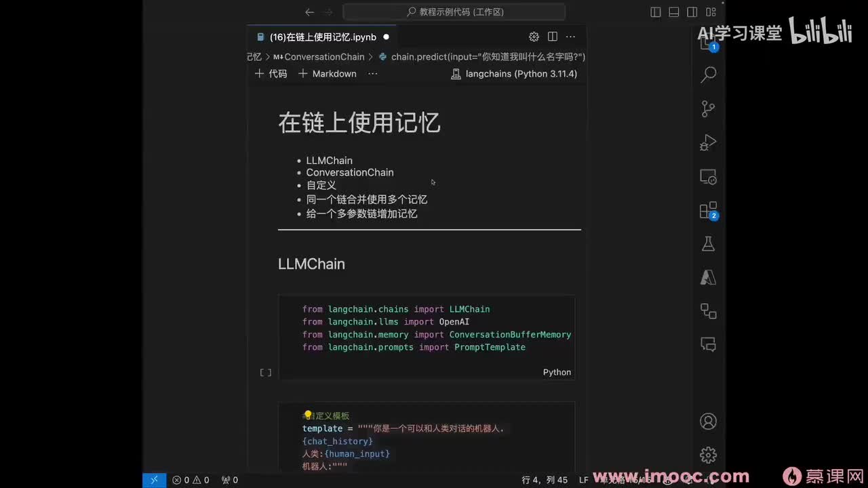Click the execution count bracket of import cell
The width and height of the screenshot is (868, 488).
tap(265, 372)
